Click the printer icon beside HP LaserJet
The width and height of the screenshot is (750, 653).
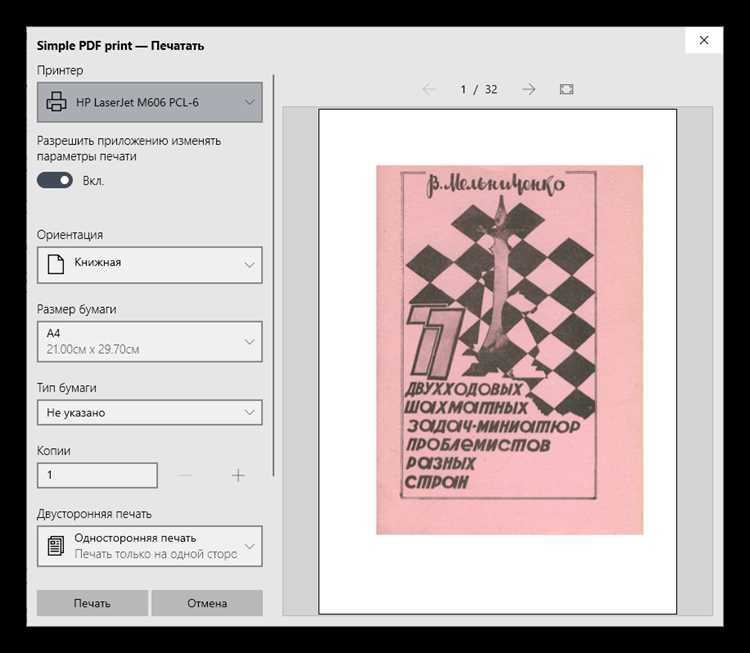tap(56, 101)
